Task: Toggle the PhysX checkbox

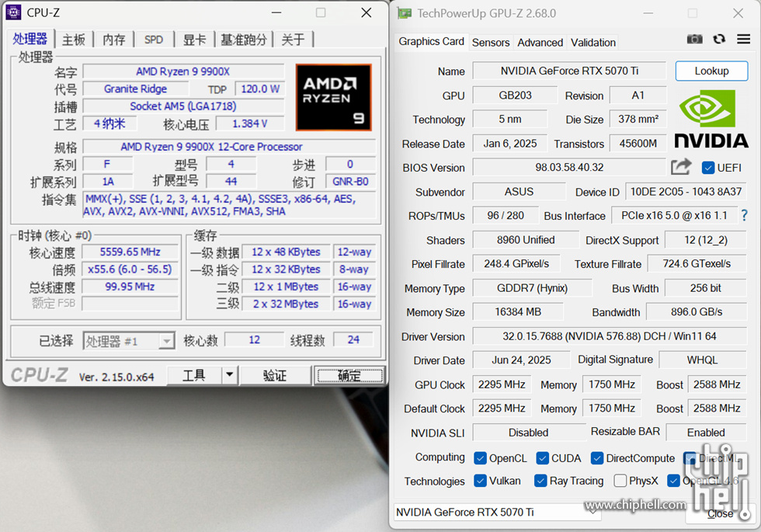Action: (620, 481)
